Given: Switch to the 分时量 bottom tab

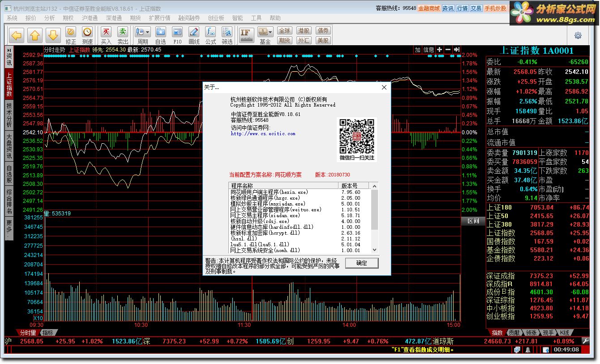Looking at the screenshot, I should (x=28, y=333).
